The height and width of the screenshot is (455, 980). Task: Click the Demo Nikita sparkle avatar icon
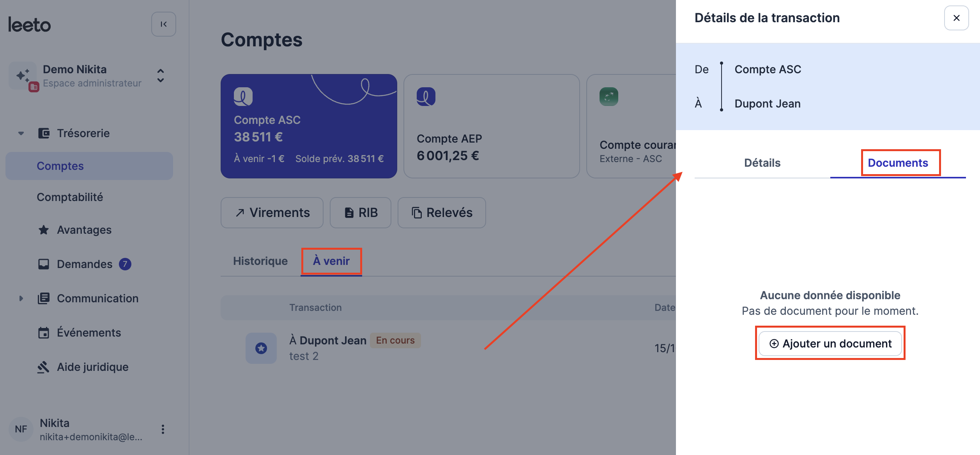click(x=23, y=76)
